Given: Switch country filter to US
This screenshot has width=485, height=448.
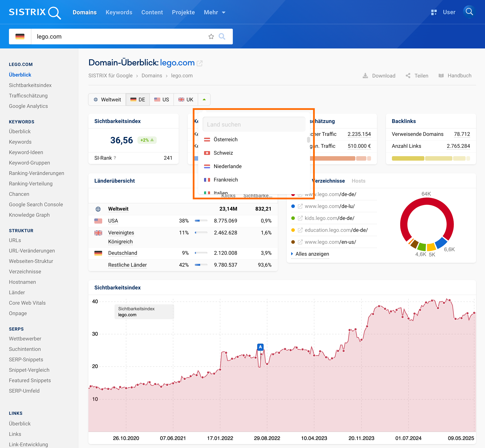Looking at the screenshot, I should point(162,100).
